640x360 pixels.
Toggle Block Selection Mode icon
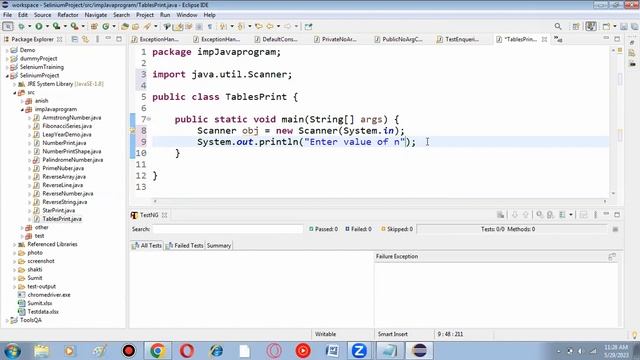[x=199, y=27]
